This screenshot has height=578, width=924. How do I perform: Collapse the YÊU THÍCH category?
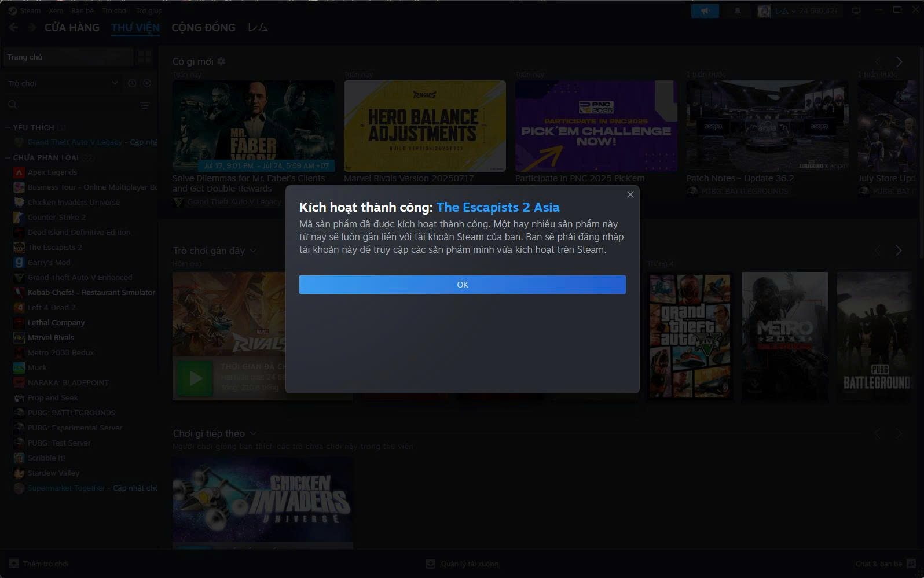(8, 127)
